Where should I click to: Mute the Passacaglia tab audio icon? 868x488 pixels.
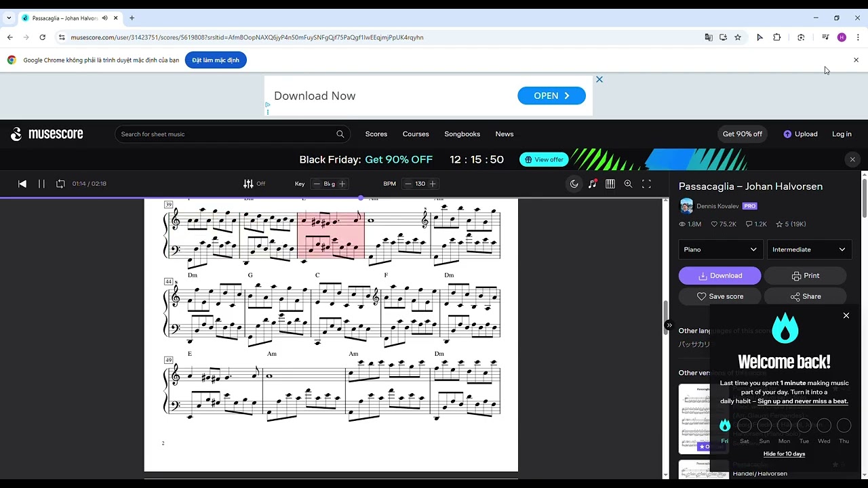point(104,18)
